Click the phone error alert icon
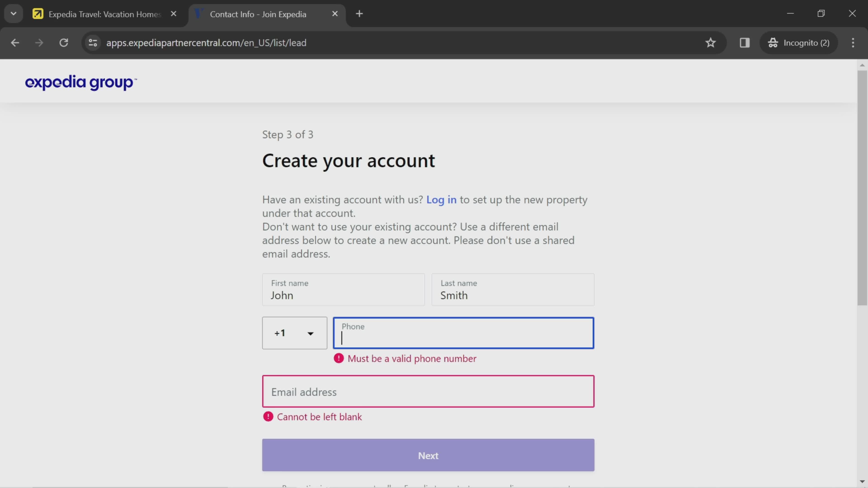This screenshot has width=868, height=488. [x=339, y=358]
